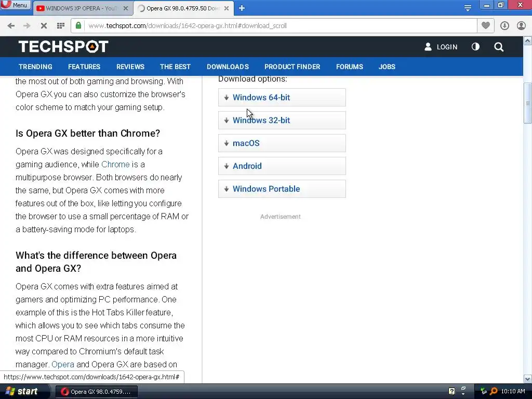
Task: Download the Windows 32-bit version
Action: coord(282,120)
